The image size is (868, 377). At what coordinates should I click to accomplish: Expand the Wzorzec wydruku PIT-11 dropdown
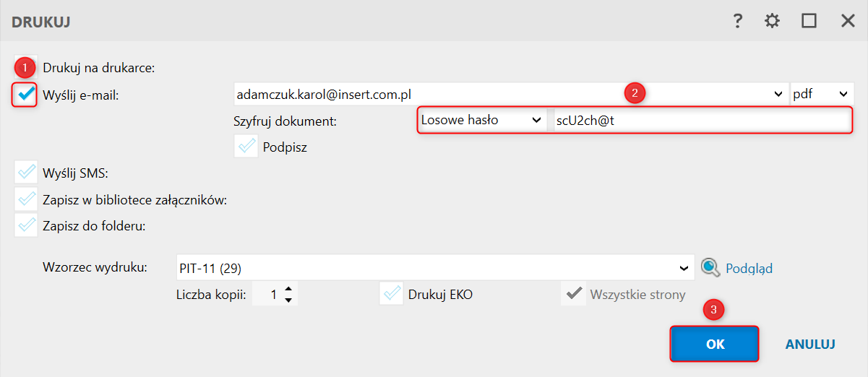pos(684,268)
